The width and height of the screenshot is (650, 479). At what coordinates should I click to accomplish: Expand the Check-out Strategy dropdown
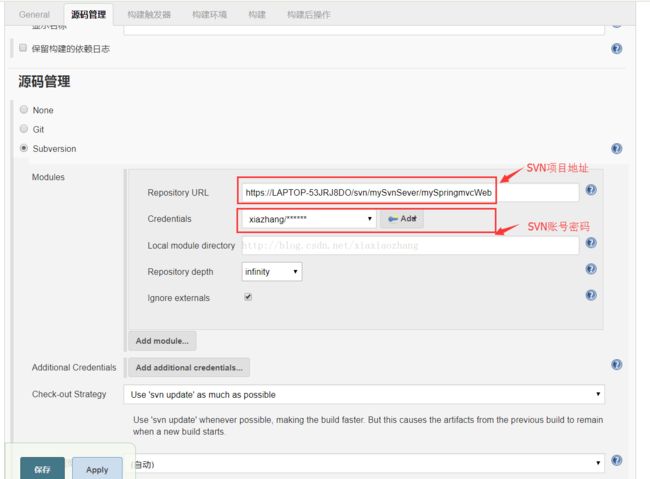(364, 394)
